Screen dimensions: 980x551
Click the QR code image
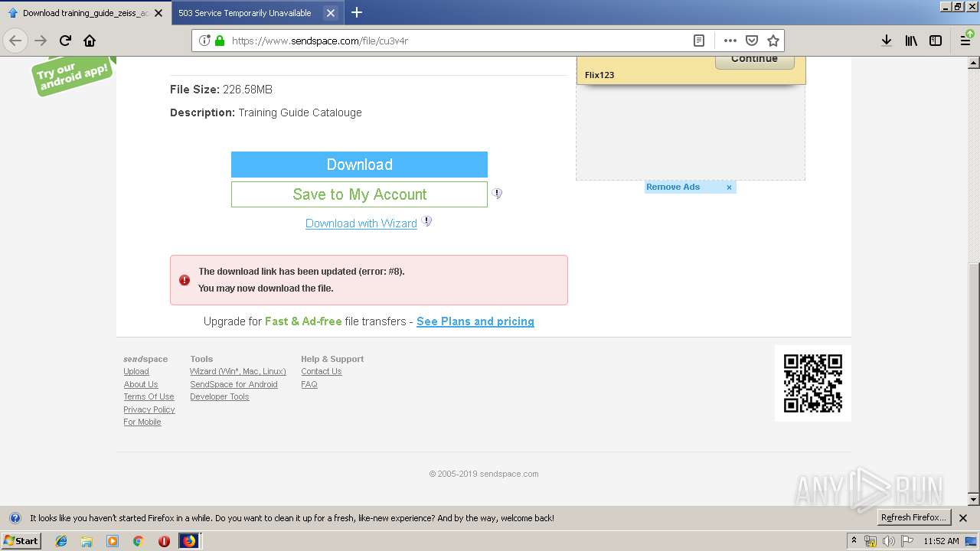(x=812, y=383)
